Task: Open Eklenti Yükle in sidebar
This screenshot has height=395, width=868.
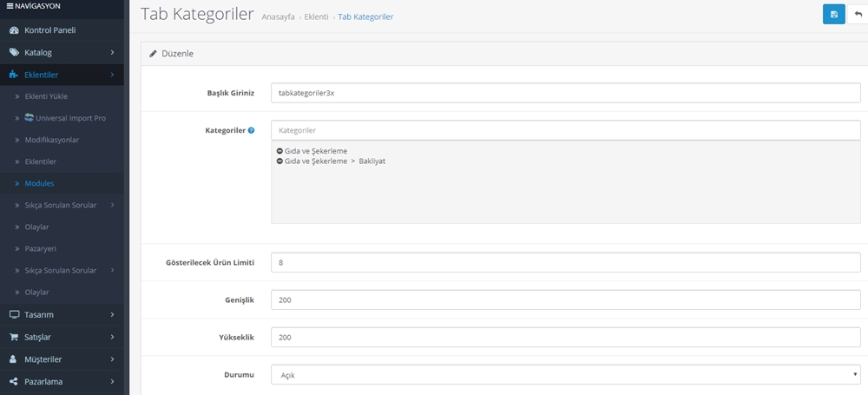Action: coord(46,96)
